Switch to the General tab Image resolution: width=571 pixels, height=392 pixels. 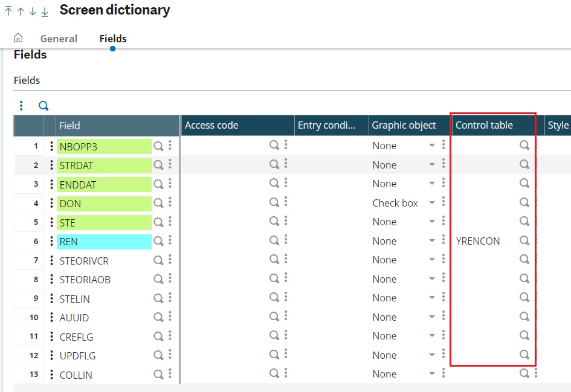click(59, 39)
